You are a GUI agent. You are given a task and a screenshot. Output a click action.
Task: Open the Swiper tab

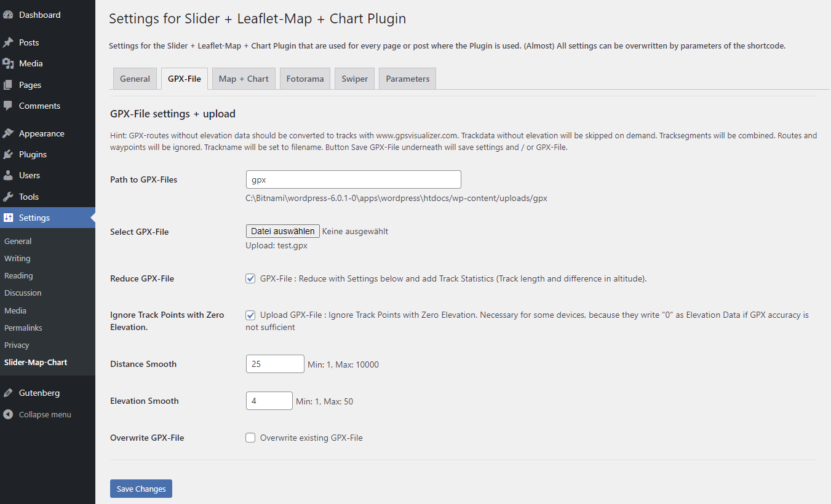(355, 79)
